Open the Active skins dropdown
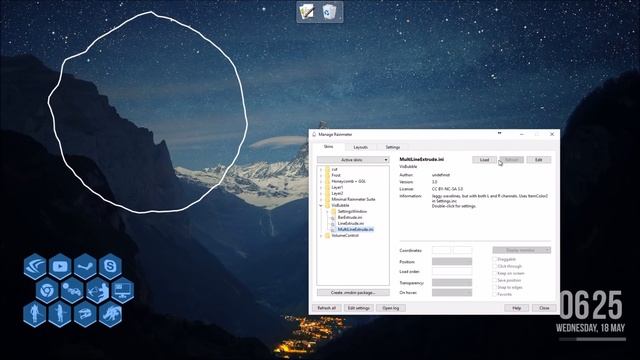 coord(353,160)
